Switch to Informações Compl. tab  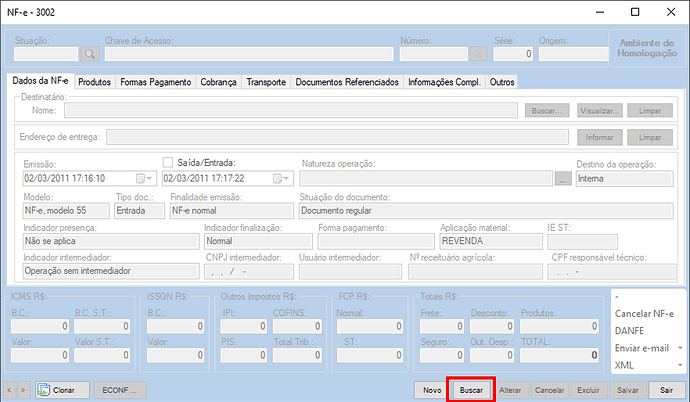(x=444, y=82)
